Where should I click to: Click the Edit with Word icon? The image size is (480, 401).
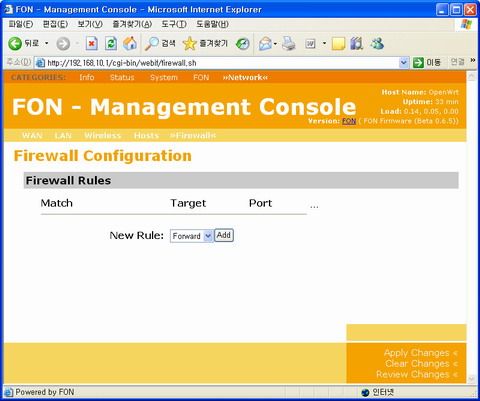tap(310, 44)
